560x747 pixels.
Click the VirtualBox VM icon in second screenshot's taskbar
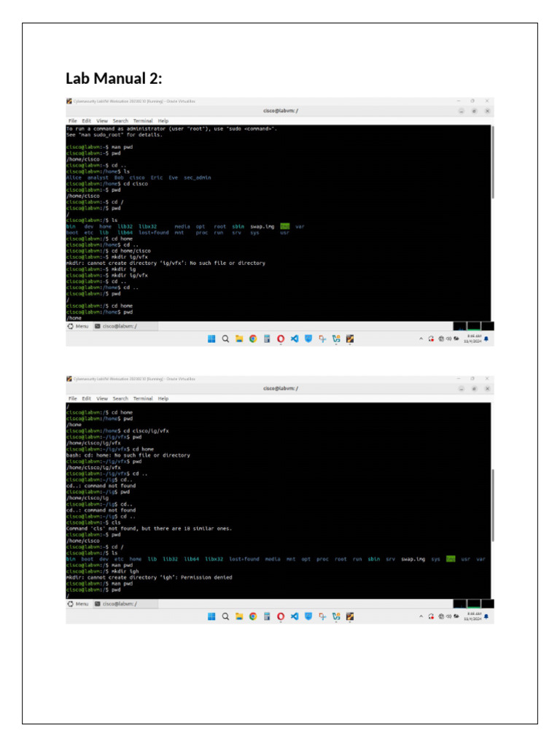[350, 616]
